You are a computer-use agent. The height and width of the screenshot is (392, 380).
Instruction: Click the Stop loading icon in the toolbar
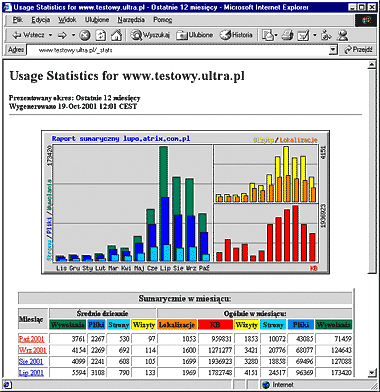point(85,35)
